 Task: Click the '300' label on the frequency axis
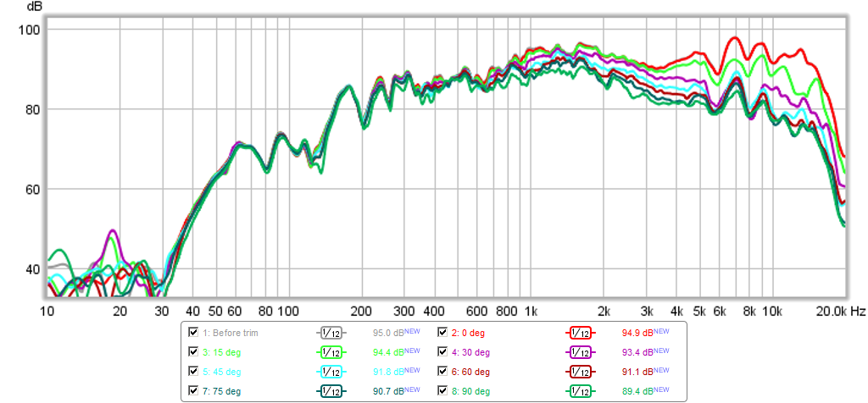tap(404, 312)
